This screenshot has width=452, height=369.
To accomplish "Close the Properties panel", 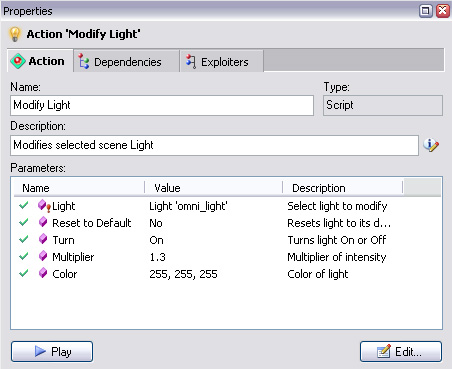I will (443, 11).
